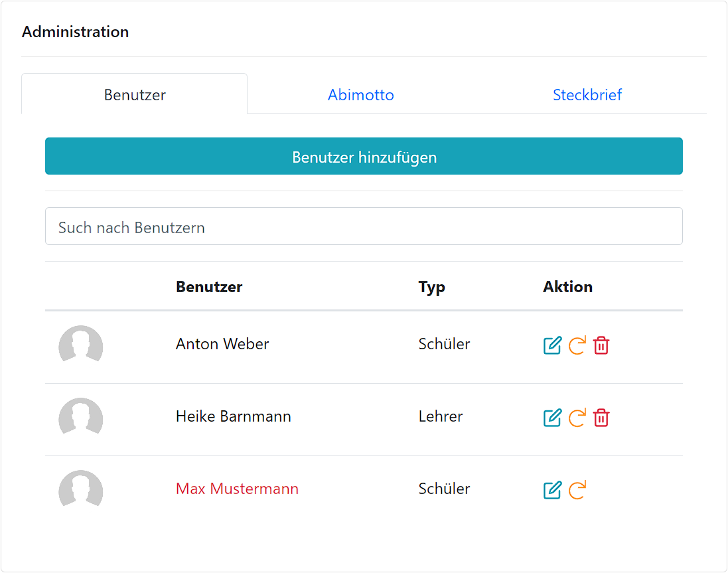Focus the Such nach Benutzern search field

(x=364, y=226)
